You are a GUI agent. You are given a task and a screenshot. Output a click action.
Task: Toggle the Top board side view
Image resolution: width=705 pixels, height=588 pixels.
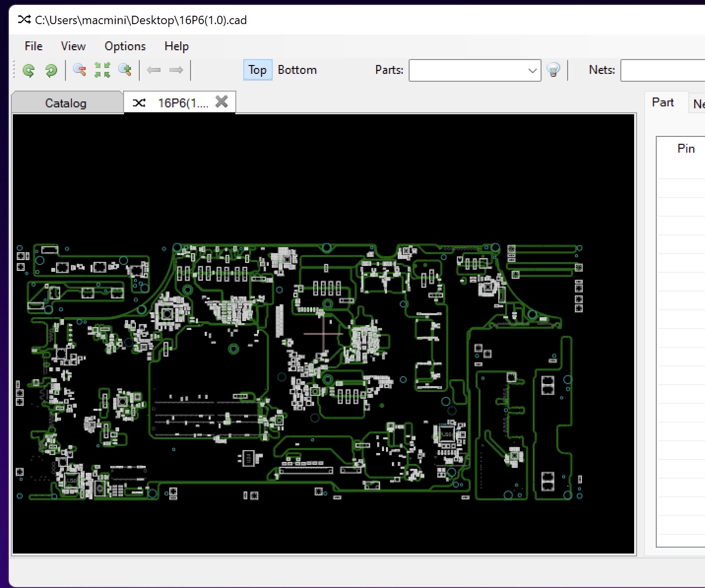point(257,70)
